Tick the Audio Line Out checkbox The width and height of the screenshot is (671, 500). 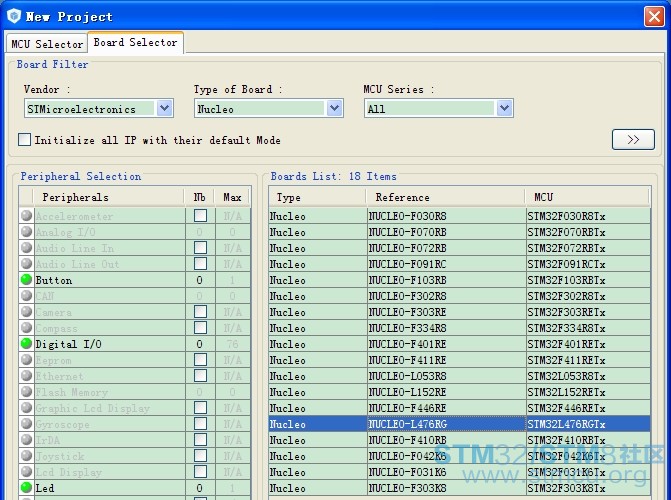(x=200, y=263)
